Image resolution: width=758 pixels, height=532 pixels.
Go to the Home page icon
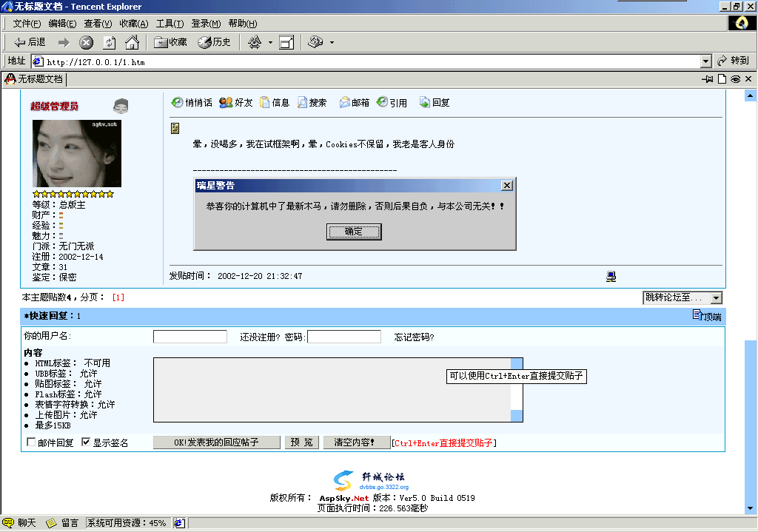[x=132, y=42]
